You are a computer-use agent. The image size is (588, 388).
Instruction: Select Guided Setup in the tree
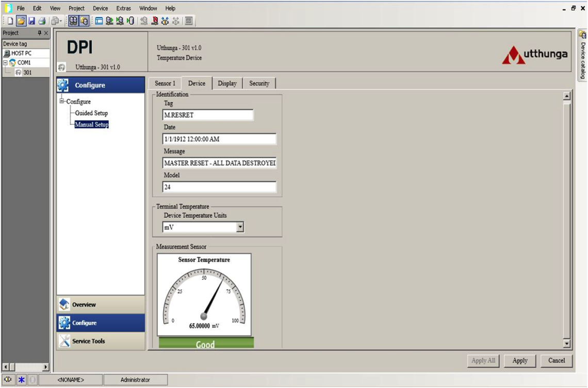[x=91, y=113]
